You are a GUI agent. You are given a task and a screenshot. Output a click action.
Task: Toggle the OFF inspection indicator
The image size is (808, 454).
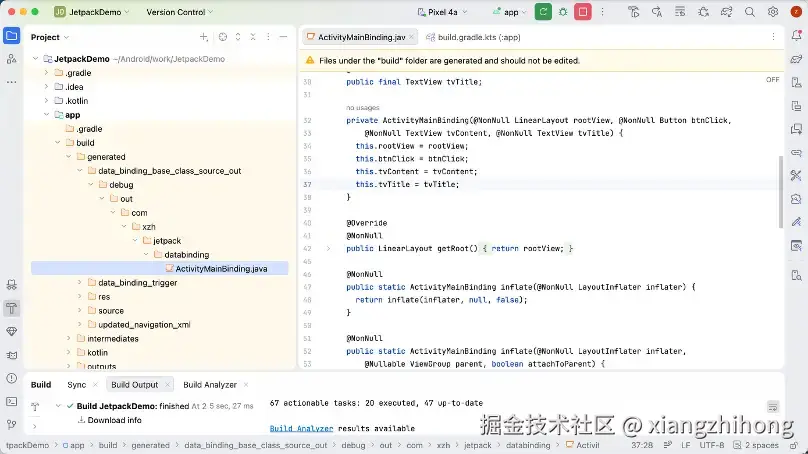[772, 80]
